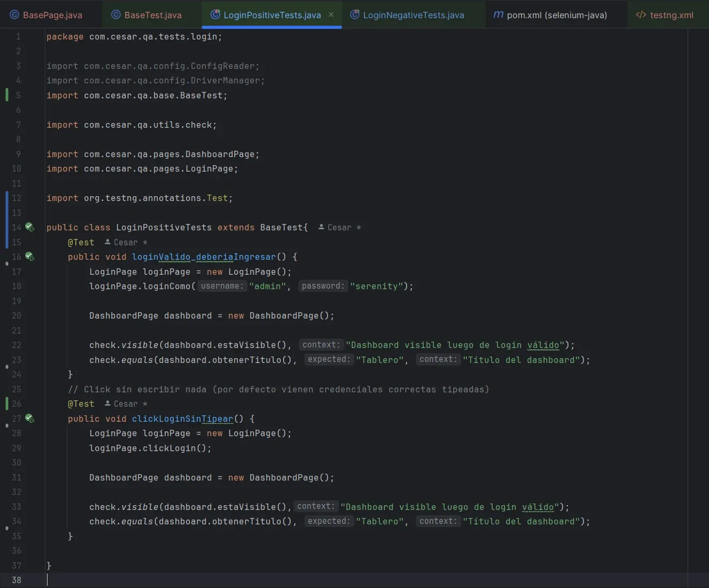Open the pom.xml (selenium-java) tab

[556, 15]
